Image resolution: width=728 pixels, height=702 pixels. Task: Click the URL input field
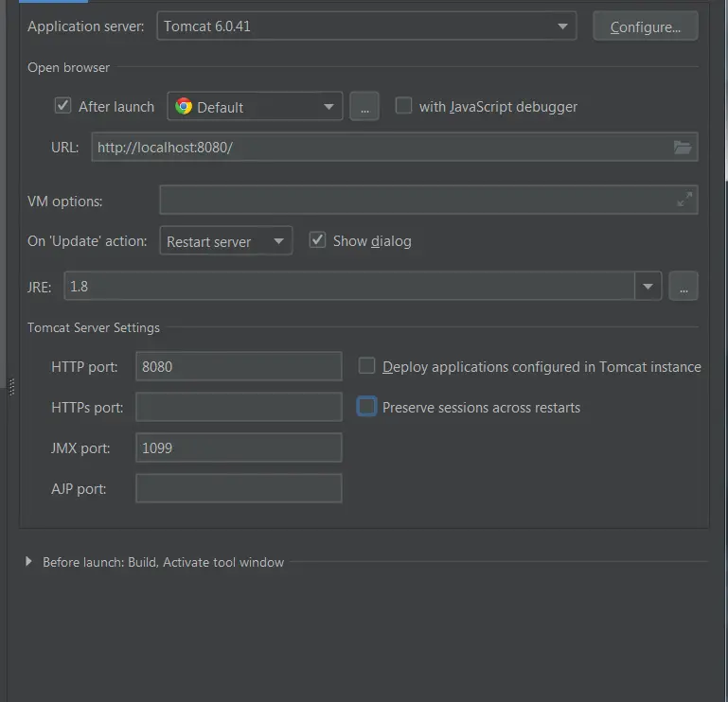(395, 147)
